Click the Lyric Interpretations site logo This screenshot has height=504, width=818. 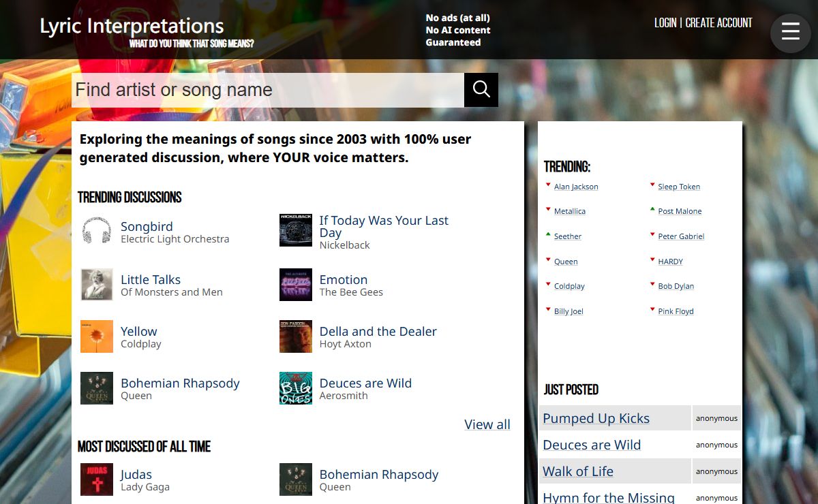click(x=132, y=26)
